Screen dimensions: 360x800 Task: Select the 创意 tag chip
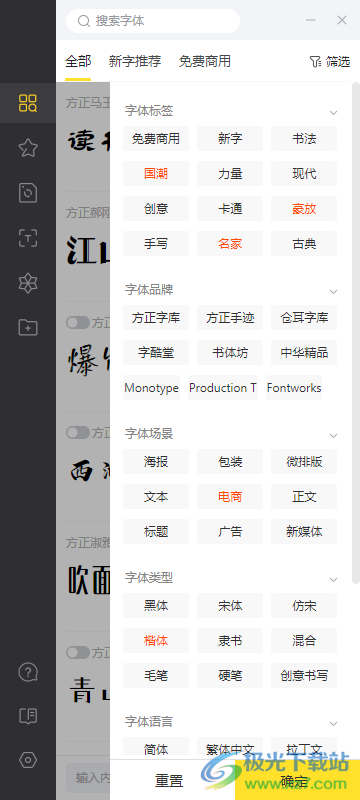(156, 209)
